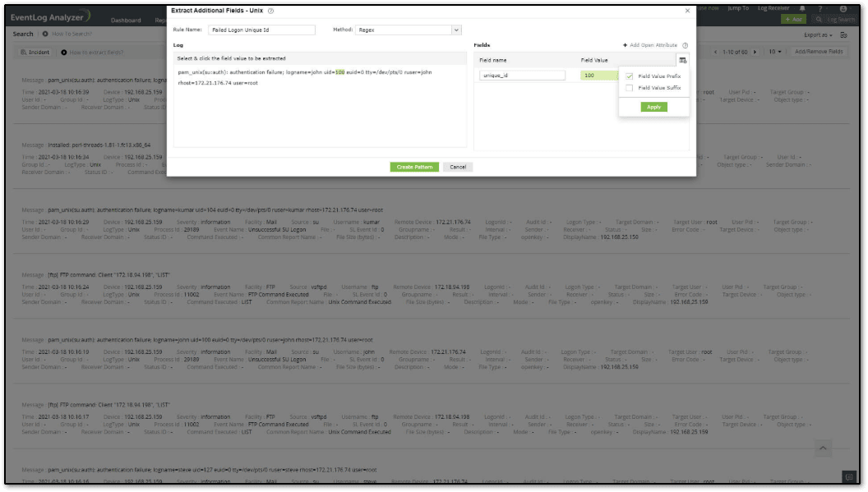Edit the Rule Name input field
This screenshot has width=868, height=492.
[261, 30]
